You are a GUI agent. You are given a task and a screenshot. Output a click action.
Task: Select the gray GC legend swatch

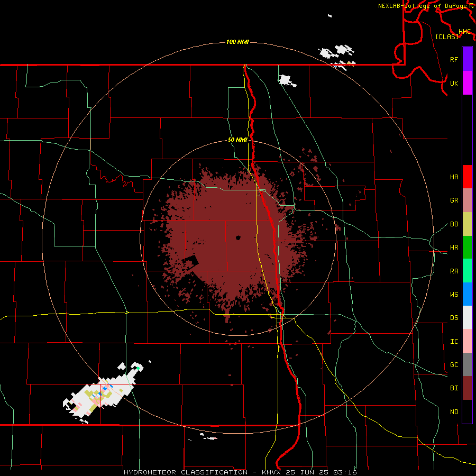tap(467, 364)
